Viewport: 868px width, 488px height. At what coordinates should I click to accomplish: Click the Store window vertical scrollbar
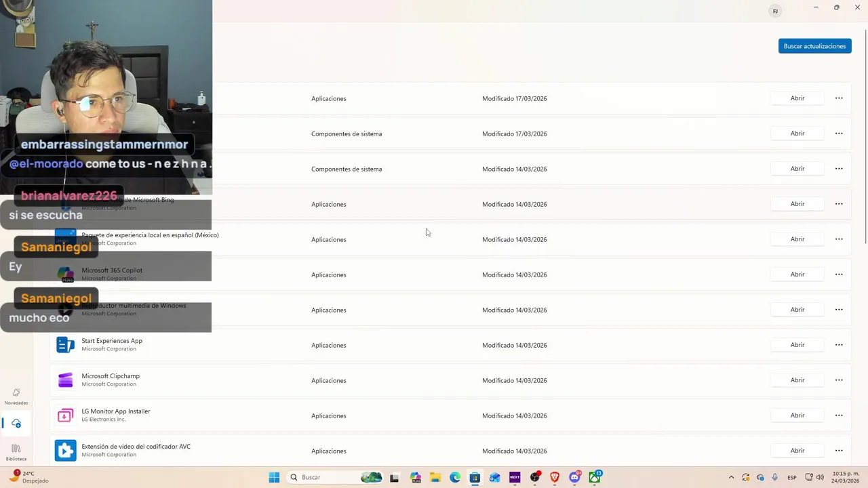coord(865,136)
